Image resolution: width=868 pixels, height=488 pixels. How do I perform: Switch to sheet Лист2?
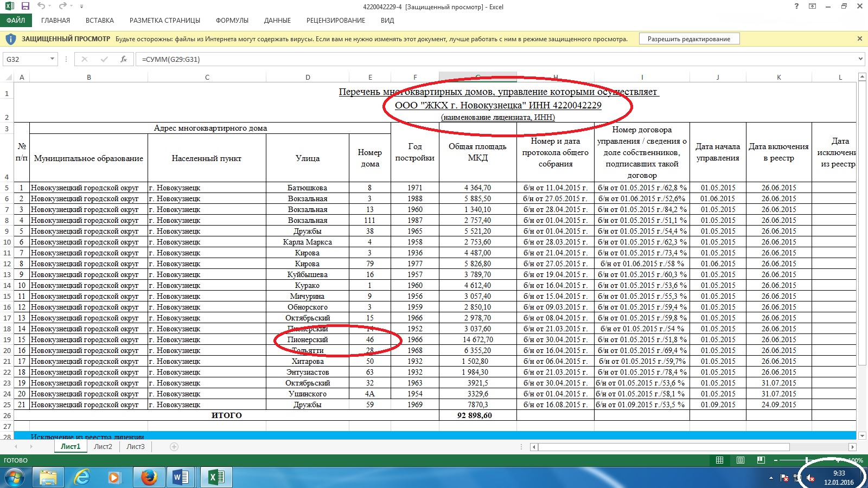pyautogui.click(x=103, y=447)
